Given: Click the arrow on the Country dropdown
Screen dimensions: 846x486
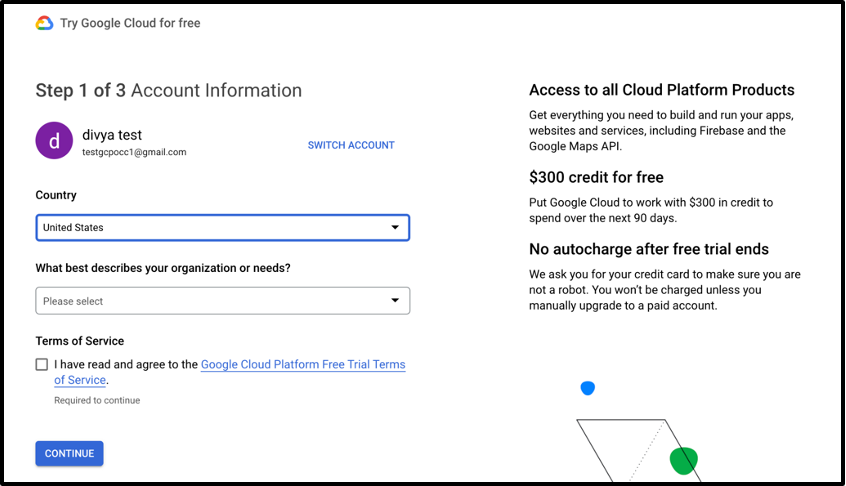Looking at the screenshot, I should pyautogui.click(x=395, y=228).
